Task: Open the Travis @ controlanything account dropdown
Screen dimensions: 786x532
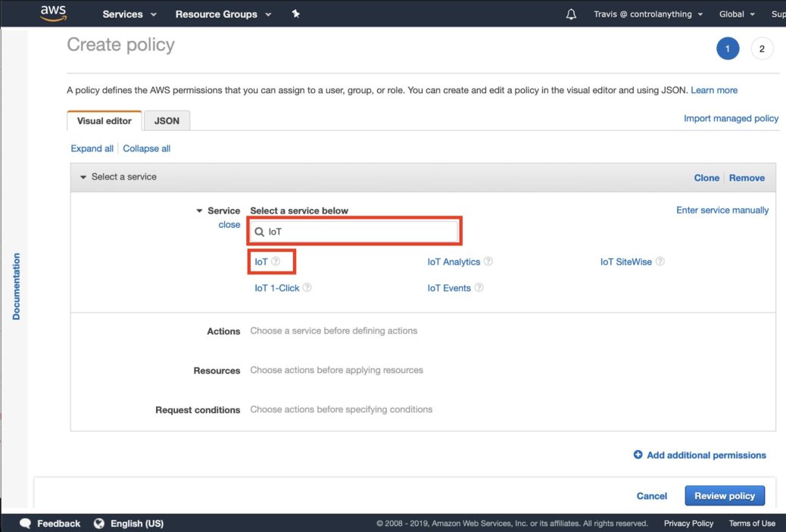Action: [x=649, y=13]
